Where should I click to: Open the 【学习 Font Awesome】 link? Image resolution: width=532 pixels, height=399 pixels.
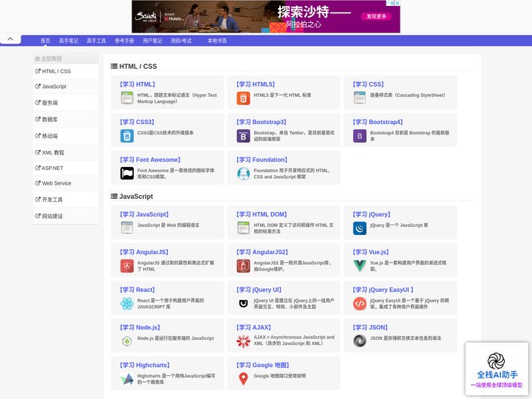pyautogui.click(x=150, y=160)
